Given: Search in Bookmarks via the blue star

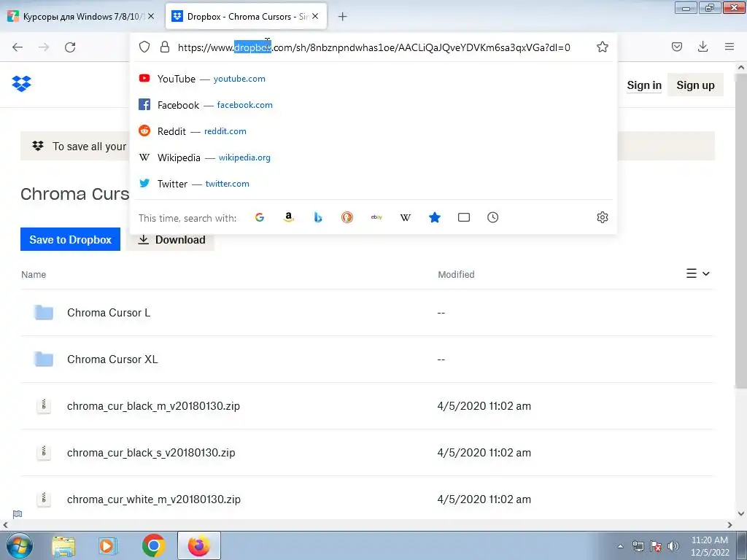Looking at the screenshot, I should (435, 217).
